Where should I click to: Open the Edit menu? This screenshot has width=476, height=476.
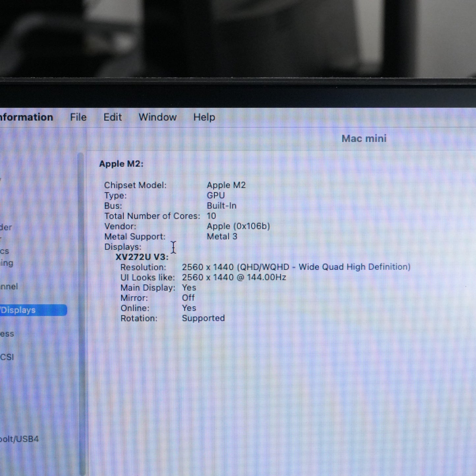pos(113,117)
